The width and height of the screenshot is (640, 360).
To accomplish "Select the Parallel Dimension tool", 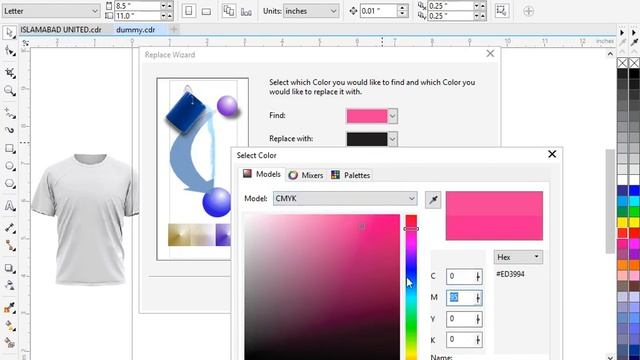I will (x=9, y=227).
